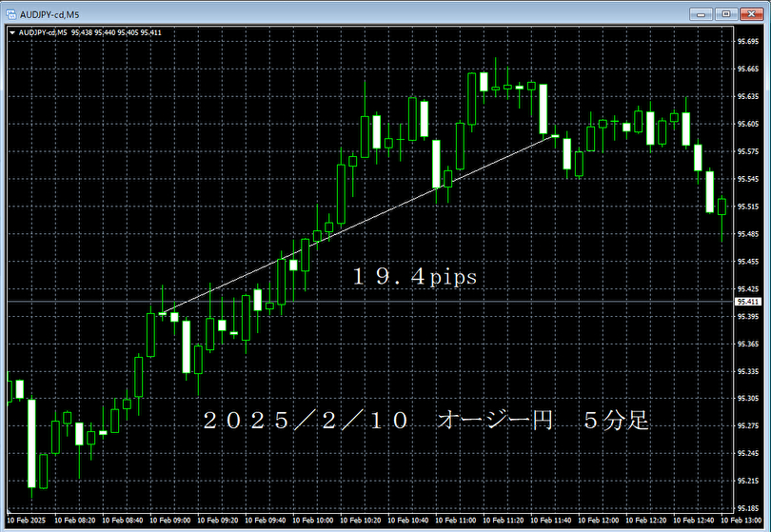Click the 95.695 level on price scale
Viewport: 771px width, 532px height.
click(747, 42)
